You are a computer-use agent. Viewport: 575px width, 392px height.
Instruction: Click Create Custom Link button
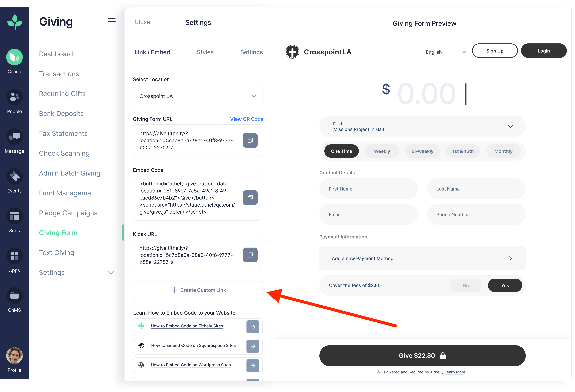[x=198, y=290]
